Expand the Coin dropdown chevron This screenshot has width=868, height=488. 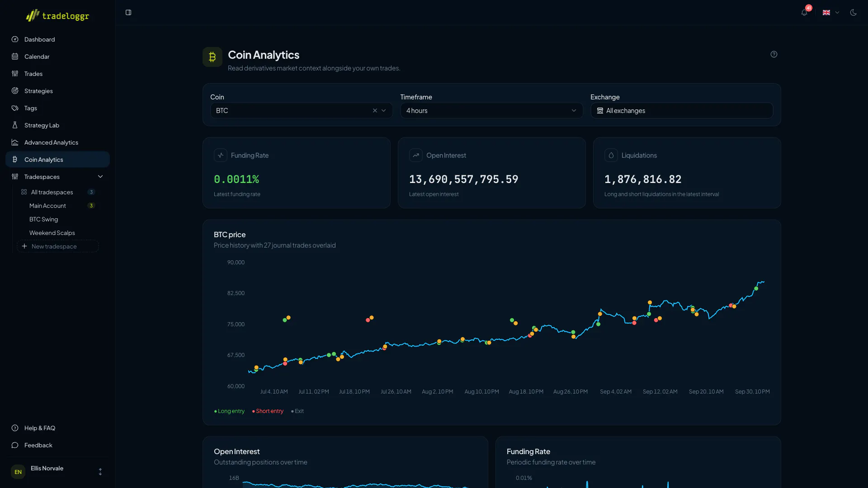pos(384,111)
